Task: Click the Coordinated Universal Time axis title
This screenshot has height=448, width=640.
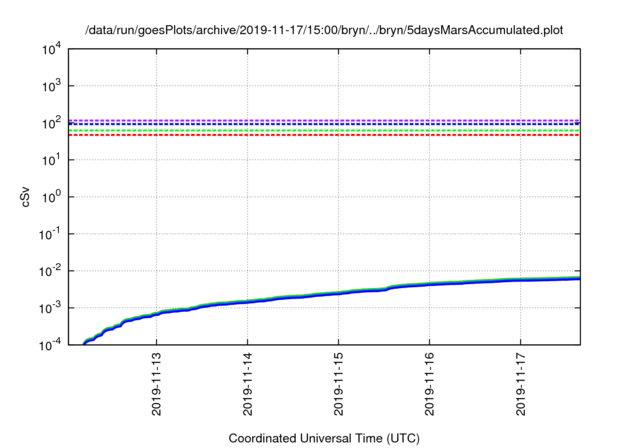Action: 324,439
